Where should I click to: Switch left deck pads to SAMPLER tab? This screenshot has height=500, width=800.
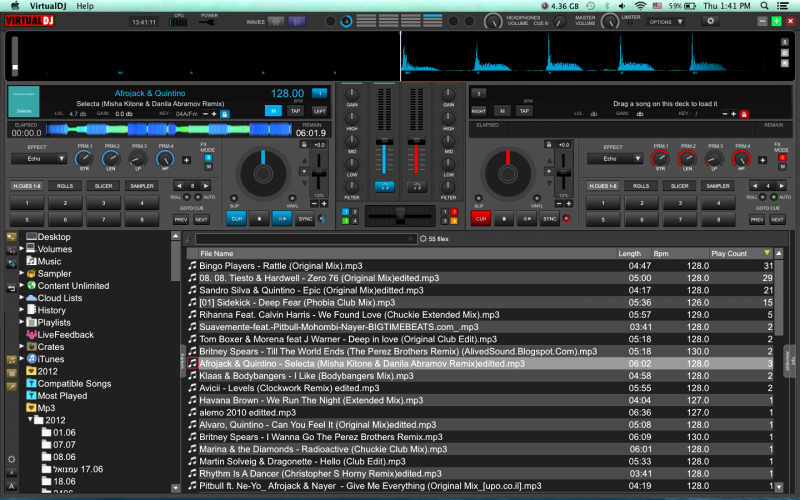click(x=142, y=186)
